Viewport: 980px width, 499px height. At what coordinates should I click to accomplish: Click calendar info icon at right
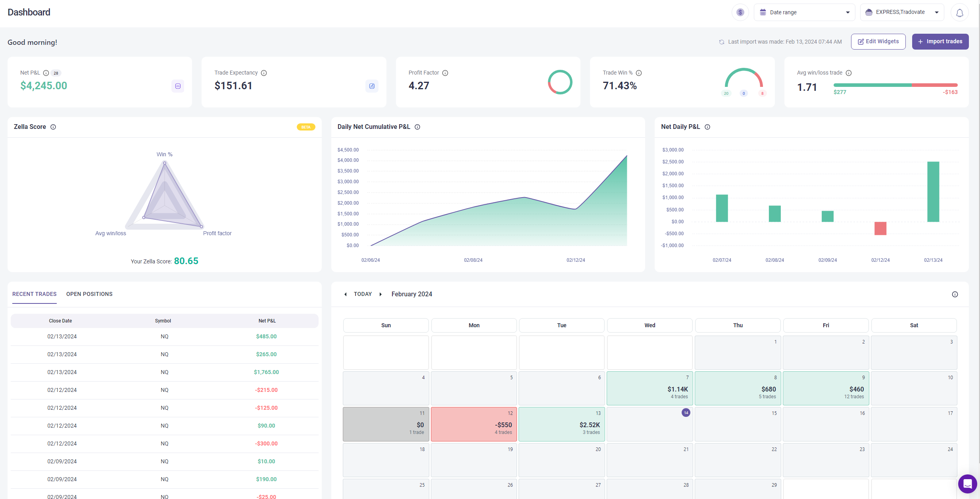click(955, 294)
